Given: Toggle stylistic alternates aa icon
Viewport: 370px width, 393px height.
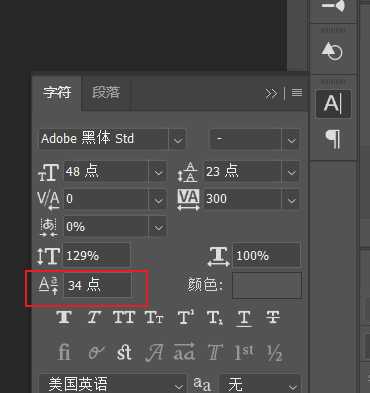Looking at the screenshot, I should pyautogui.click(x=184, y=351).
